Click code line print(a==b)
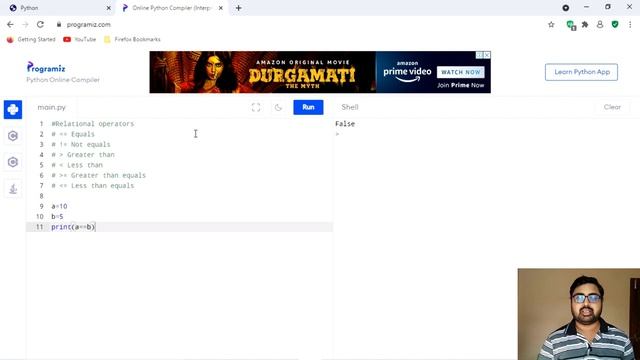This screenshot has height=360, width=640. (x=73, y=227)
